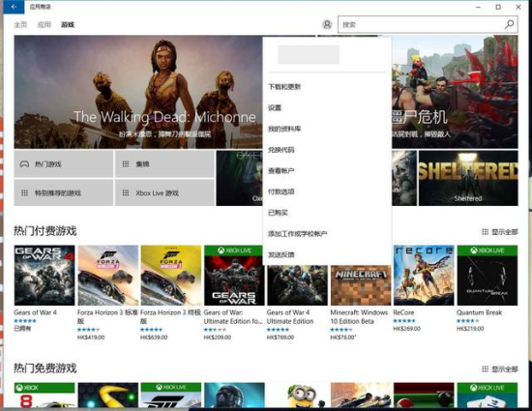Viewport: 532px width, 411px height.
Task: Open Forza Horizon 3 标准版 cover
Action: 108,276
